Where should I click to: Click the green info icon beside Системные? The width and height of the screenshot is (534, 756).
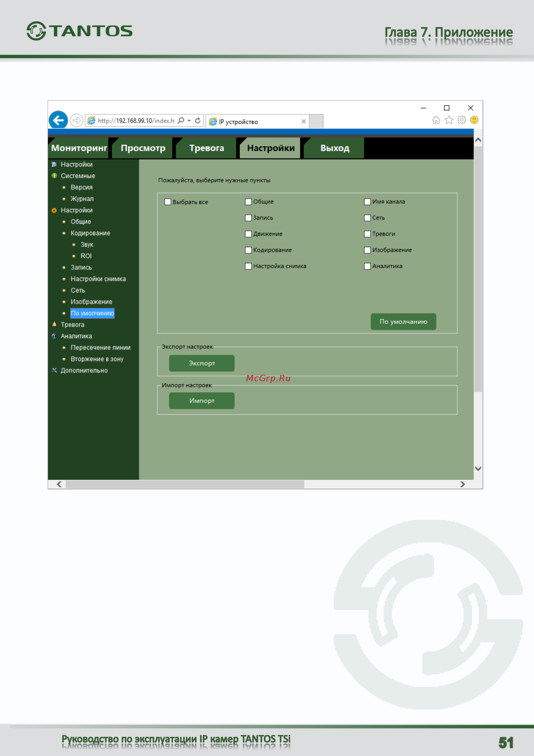(x=54, y=176)
